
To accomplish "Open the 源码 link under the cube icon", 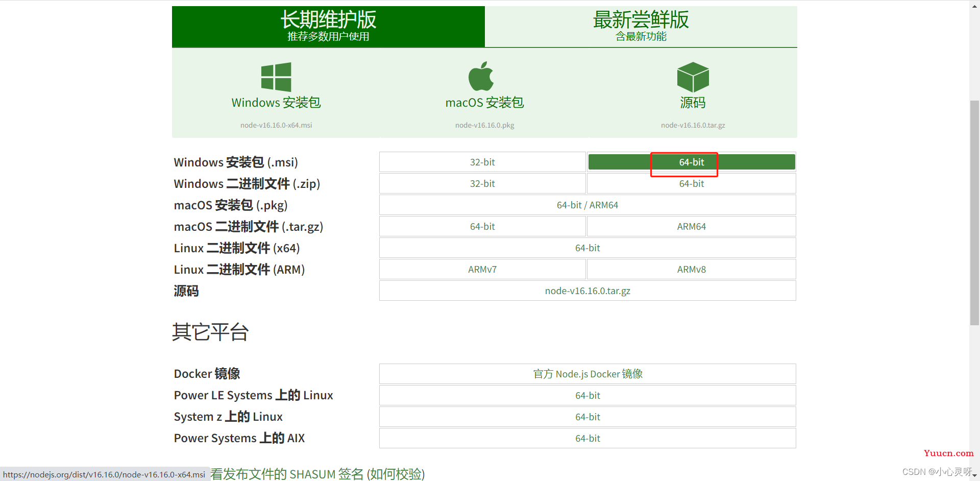I will pyautogui.click(x=693, y=103).
